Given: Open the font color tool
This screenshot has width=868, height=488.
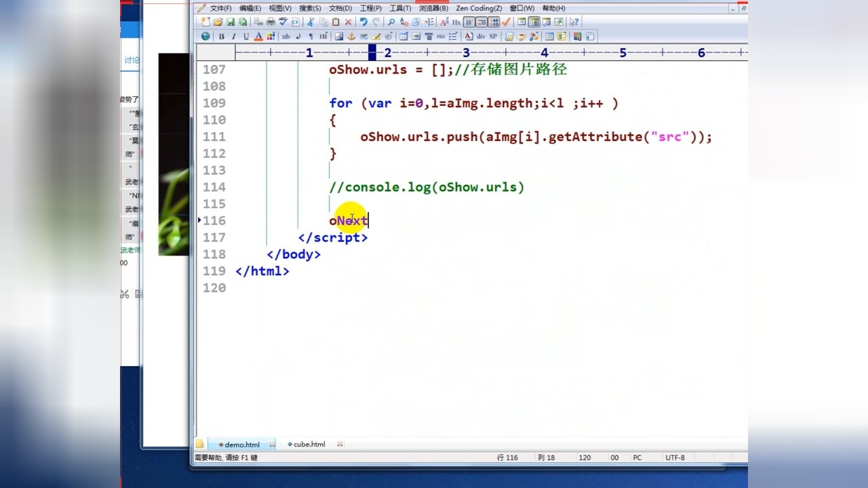Looking at the screenshot, I should click(258, 37).
